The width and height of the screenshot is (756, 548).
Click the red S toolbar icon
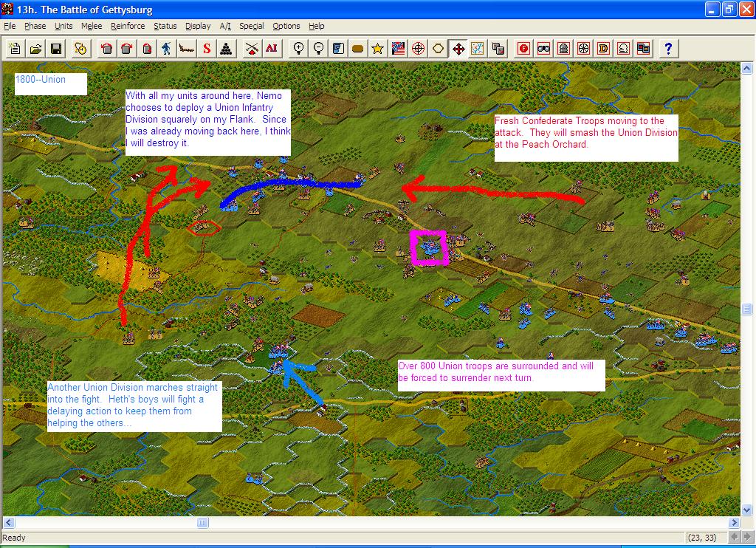pos(207,48)
